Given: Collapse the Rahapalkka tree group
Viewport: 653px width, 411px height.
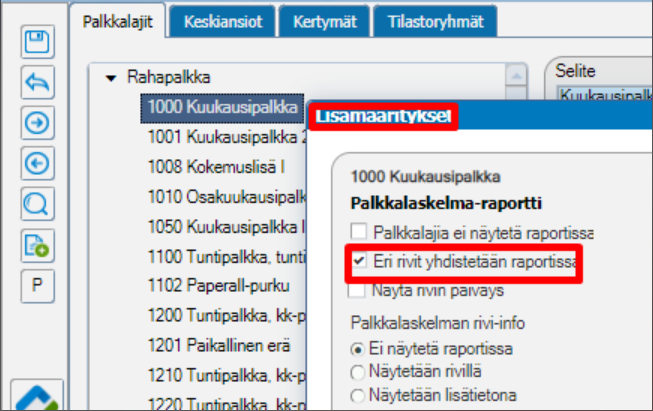Looking at the screenshot, I should click(x=111, y=78).
